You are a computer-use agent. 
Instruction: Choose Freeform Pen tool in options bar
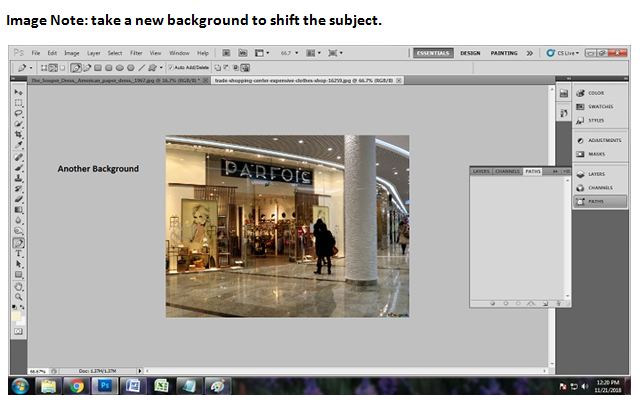[87, 68]
